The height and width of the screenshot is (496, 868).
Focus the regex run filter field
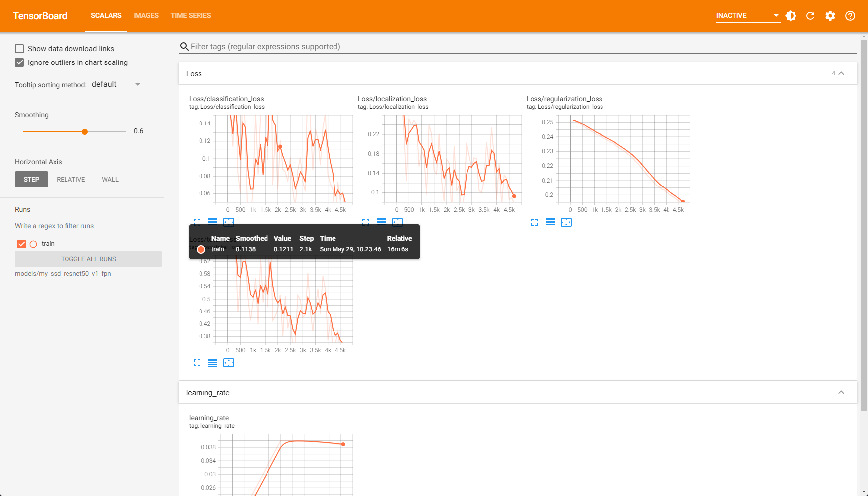[x=89, y=226]
